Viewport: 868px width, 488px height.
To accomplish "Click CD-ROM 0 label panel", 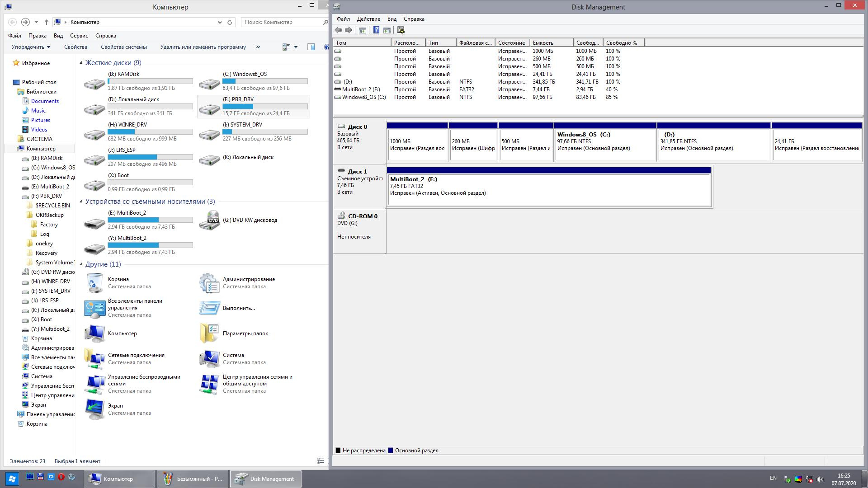I will [x=359, y=231].
